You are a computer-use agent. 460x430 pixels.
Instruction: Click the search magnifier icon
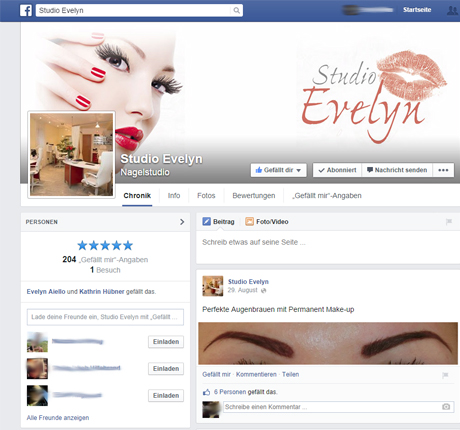(236, 10)
